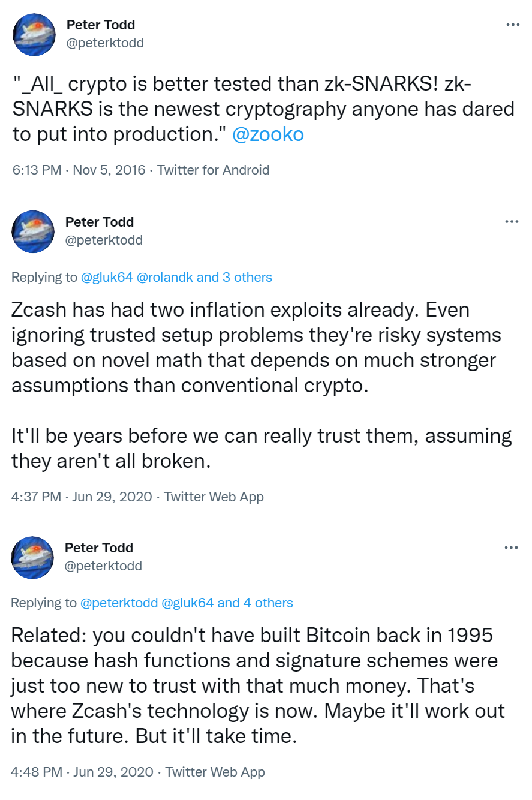Screen dimensions: 532x800
Task: Open more options on the first tweet
Action: click(512, 25)
